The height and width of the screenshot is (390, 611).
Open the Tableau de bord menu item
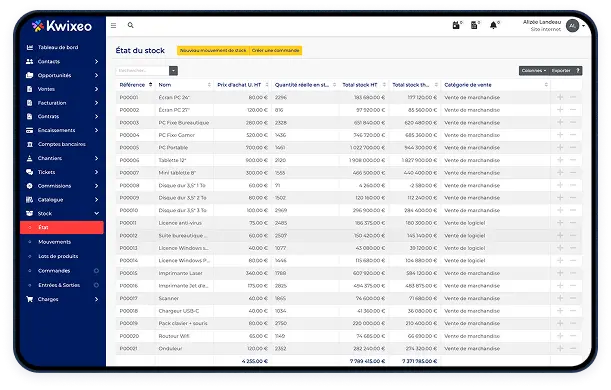click(58, 48)
